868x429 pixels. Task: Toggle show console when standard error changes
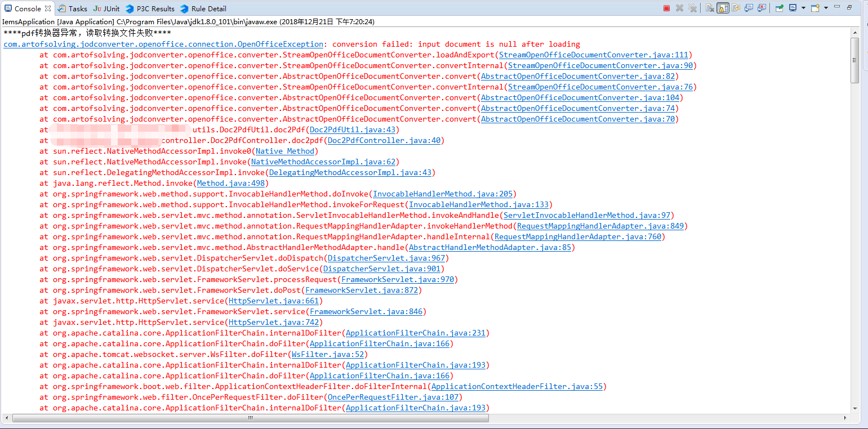point(762,8)
